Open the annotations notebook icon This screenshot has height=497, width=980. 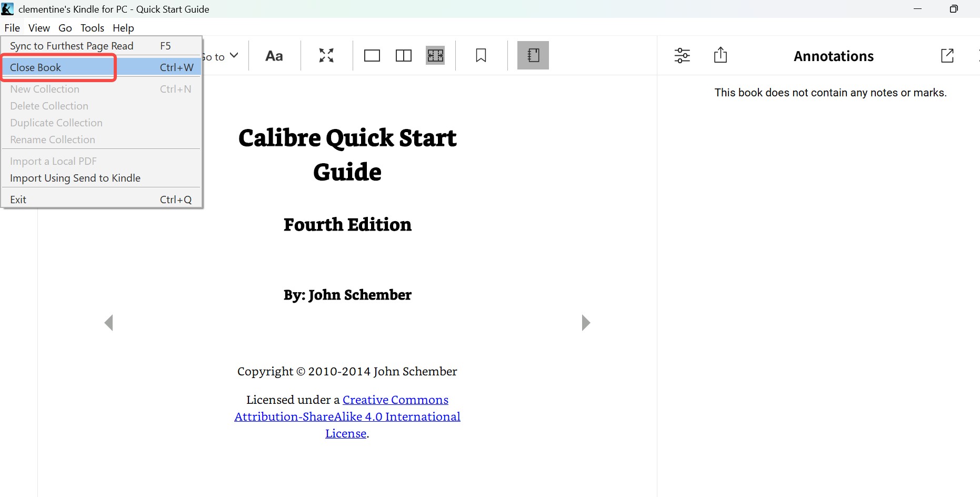(x=533, y=55)
